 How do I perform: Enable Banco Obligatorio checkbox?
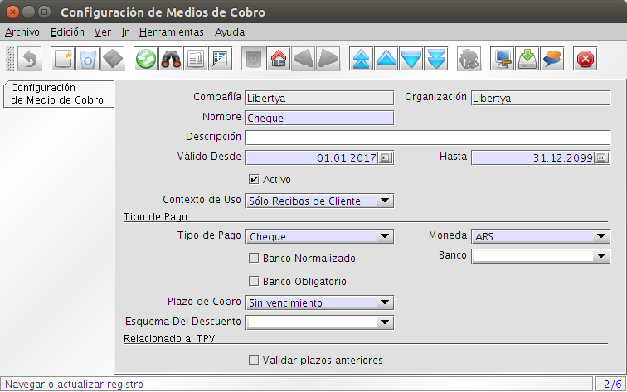tap(254, 281)
